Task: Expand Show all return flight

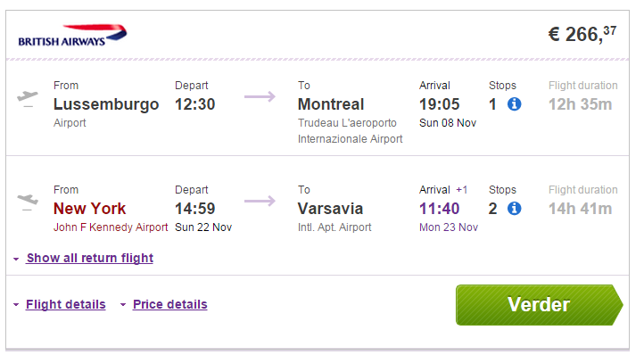Action: point(90,258)
